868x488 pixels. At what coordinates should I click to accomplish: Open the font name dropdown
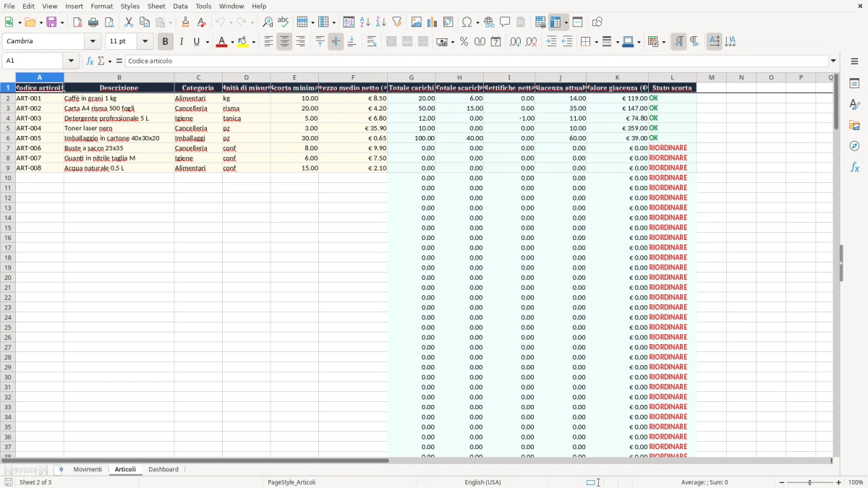click(93, 41)
